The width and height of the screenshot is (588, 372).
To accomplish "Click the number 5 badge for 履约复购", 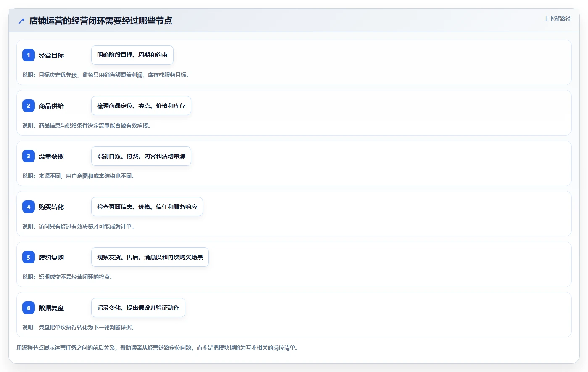I will coord(29,257).
